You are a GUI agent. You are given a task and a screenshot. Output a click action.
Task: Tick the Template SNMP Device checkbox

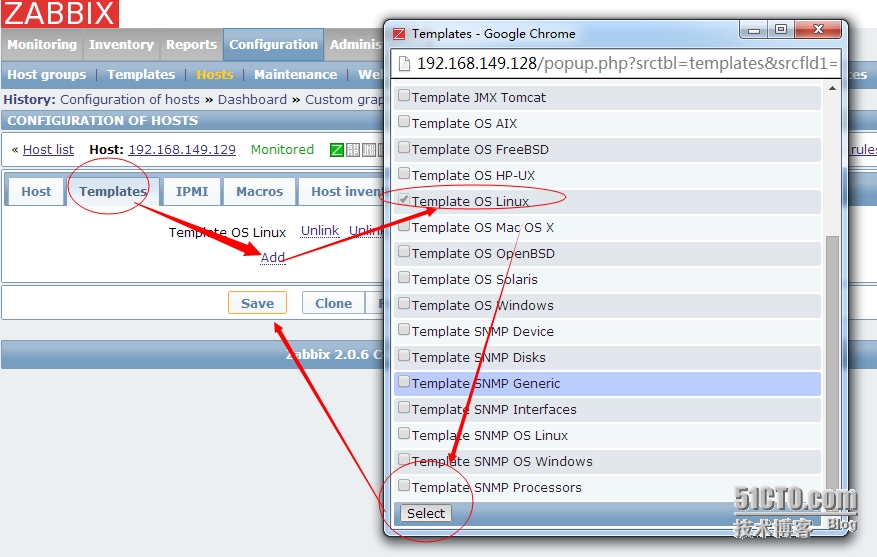point(404,329)
